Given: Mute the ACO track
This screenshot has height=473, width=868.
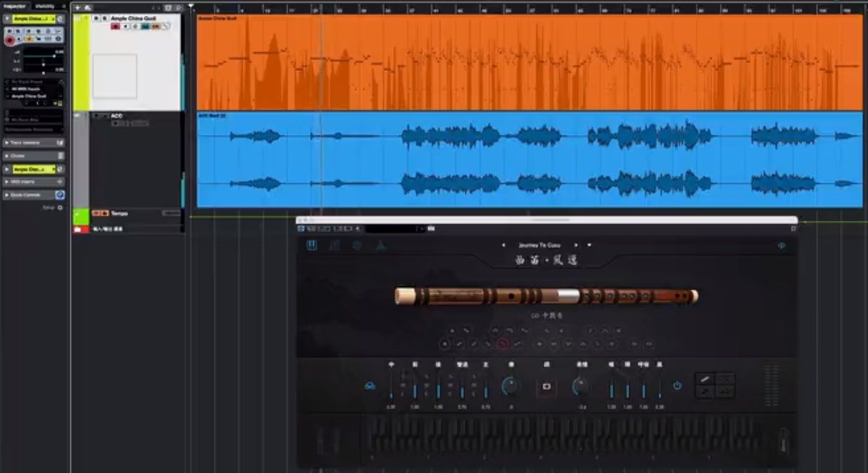Looking at the screenshot, I should (x=96, y=116).
